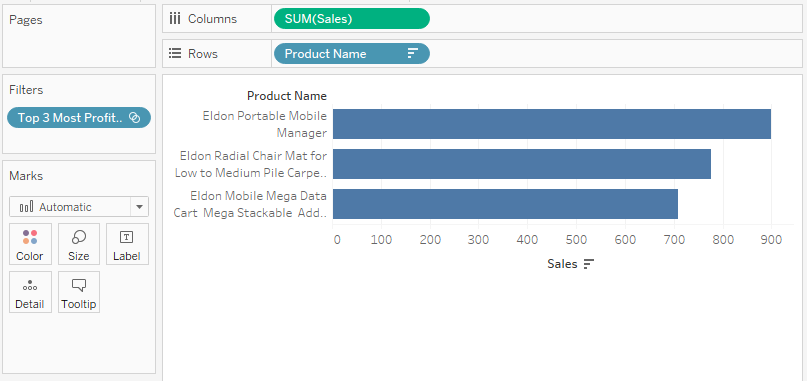
Task: Click the Eldon Mobile Mega Data Cart bar
Action: tap(505, 204)
